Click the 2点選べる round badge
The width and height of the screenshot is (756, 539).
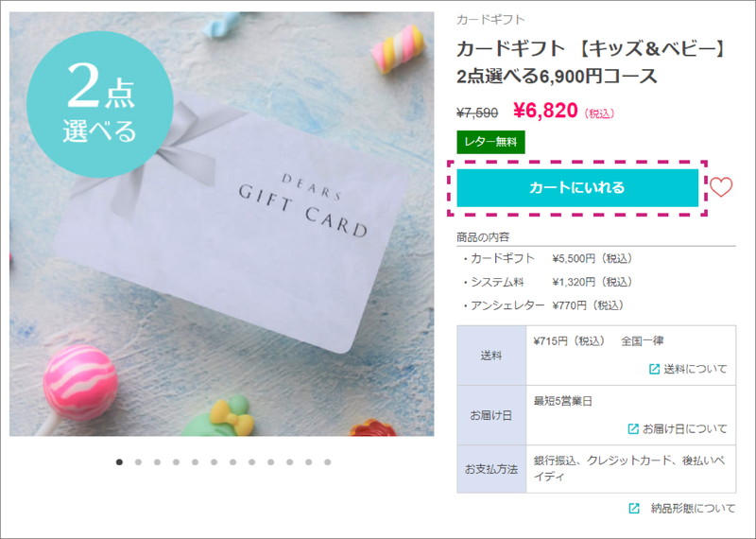pos(99,105)
